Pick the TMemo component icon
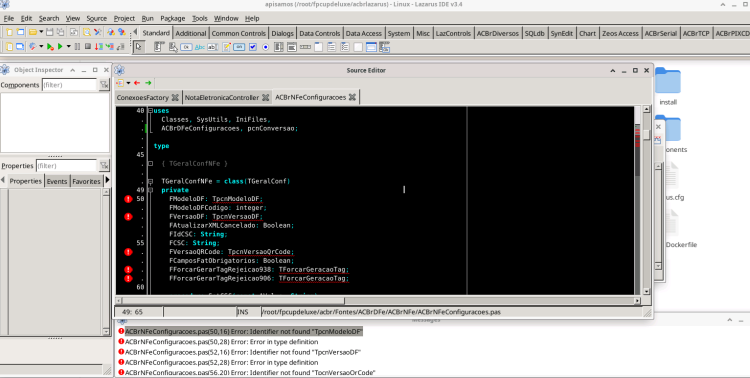Viewport: 750px width, 378px height. 226,47
